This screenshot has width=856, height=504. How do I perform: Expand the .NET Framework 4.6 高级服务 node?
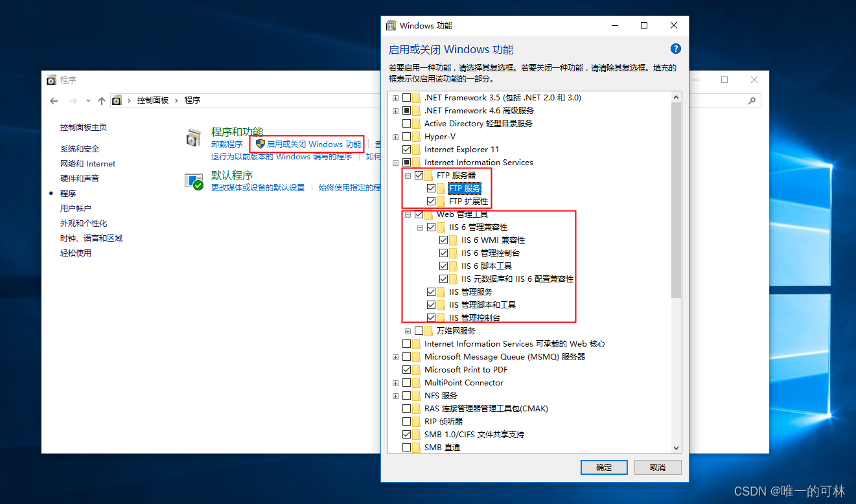pyautogui.click(x=396, y=111)
